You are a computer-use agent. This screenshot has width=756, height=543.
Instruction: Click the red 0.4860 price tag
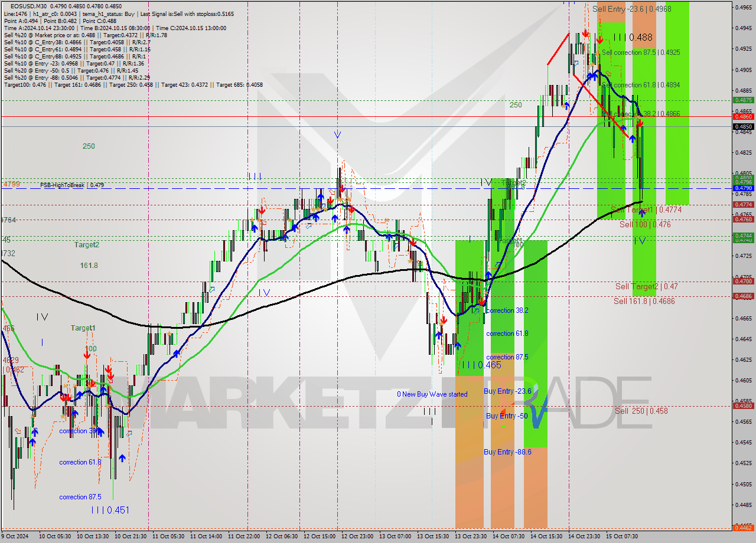[743, 117]
